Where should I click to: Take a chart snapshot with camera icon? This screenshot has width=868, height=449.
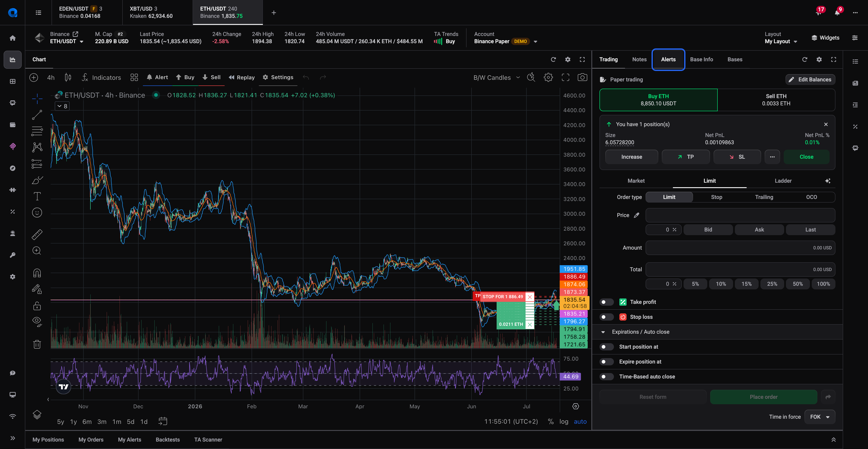pyautogui.click(x=582, y=78)
